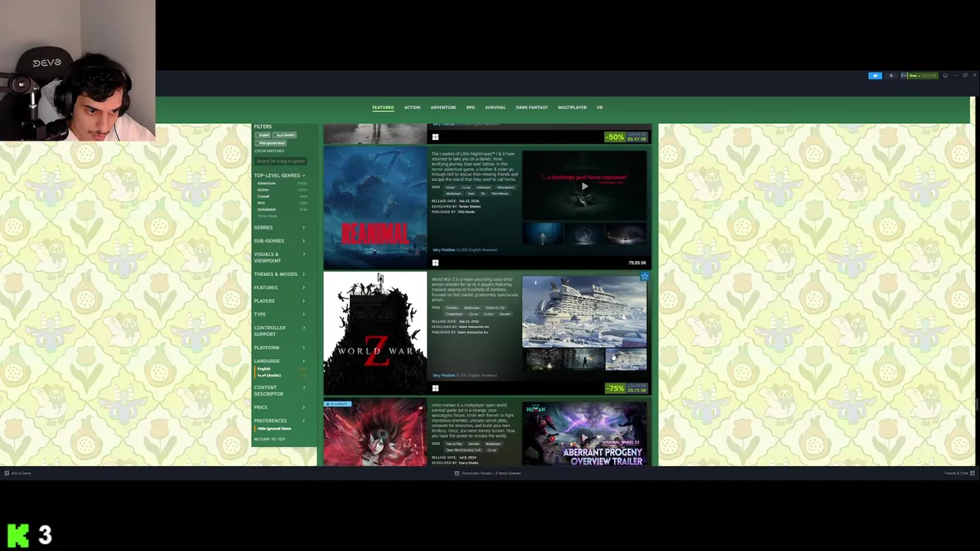Switch to the FEATURED tab
The image size is (980, 551).
[383, 108]
